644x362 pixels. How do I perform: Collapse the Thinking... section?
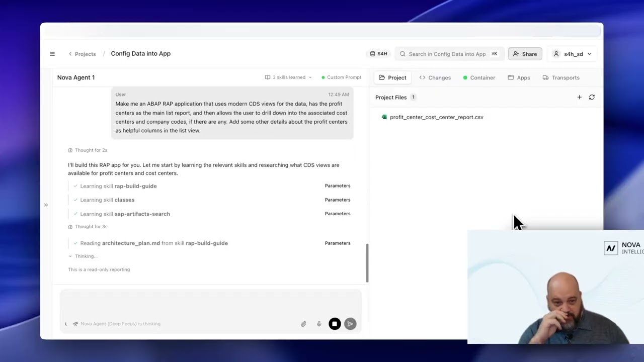coord(83,256)
